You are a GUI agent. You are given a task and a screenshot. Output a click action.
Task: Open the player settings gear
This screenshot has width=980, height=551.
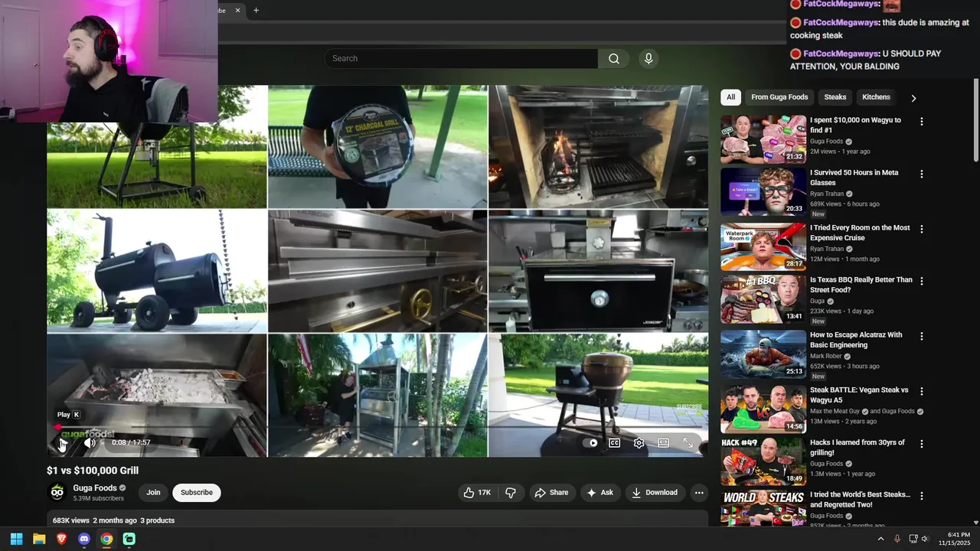(x=639, y=443)
